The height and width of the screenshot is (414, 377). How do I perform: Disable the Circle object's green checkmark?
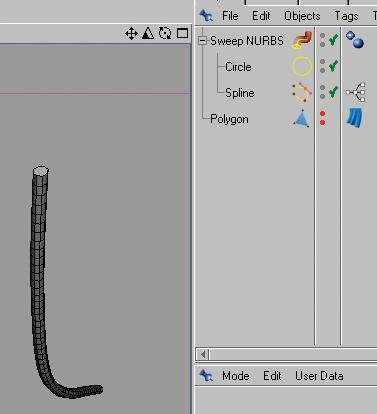(x=333, y=66)
